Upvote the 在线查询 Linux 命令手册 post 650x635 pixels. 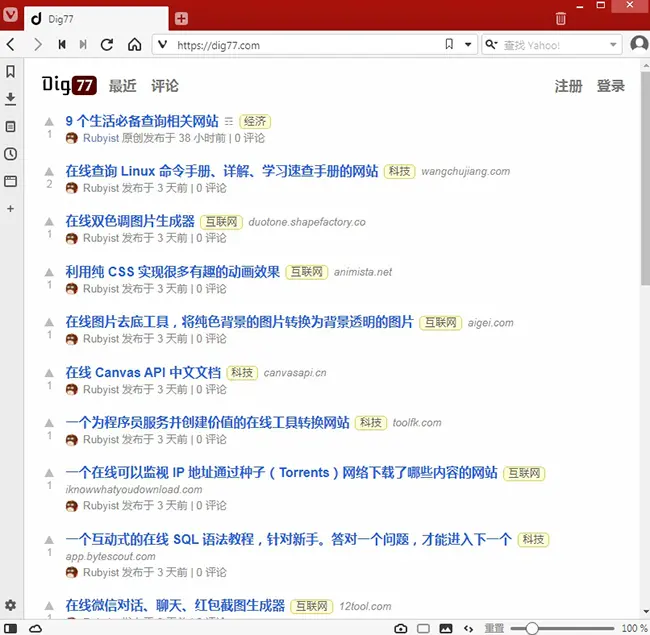(49, 171)
